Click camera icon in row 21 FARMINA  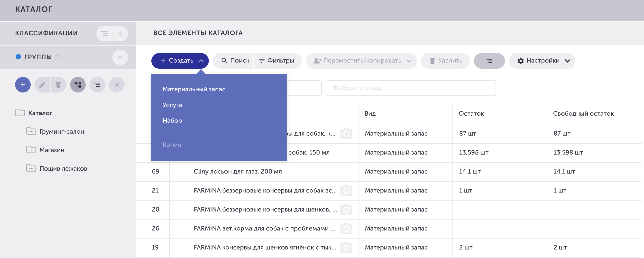(x=346, y=191)
